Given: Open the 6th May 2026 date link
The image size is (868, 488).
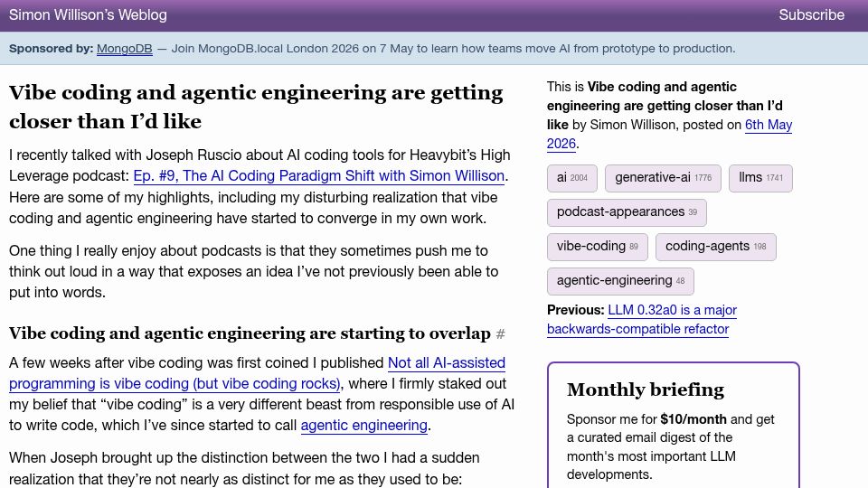Looking at the screenshot, I should click(x=669, y=134).
